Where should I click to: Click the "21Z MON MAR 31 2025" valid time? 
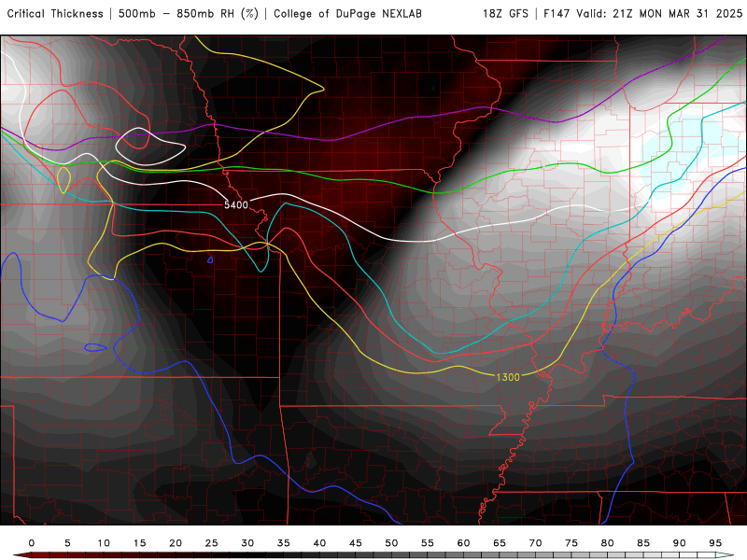click(678, 14)
